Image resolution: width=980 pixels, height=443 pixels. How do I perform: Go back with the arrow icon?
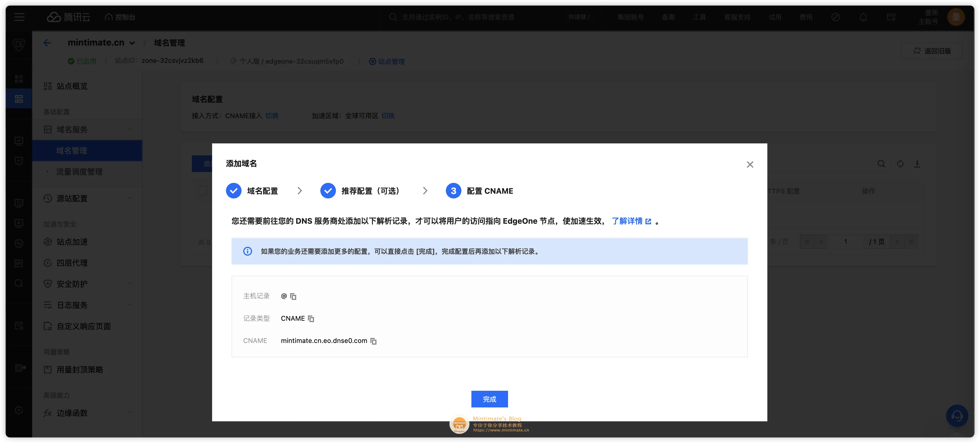(47, 43)
